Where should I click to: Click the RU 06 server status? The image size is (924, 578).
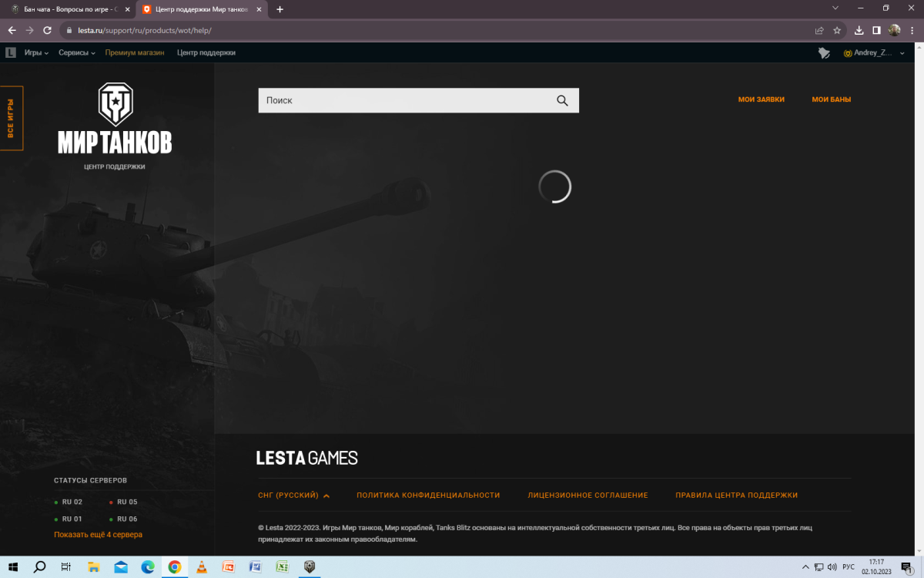[123, 519]
